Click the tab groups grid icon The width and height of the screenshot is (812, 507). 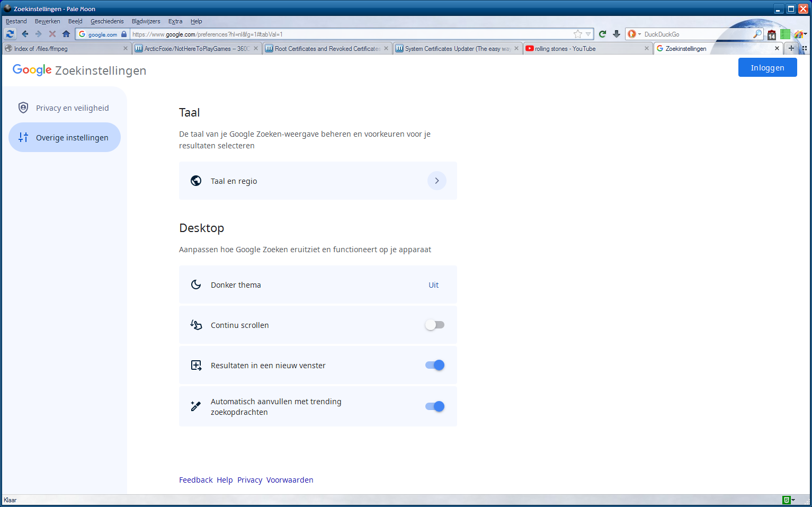[805, 48]
